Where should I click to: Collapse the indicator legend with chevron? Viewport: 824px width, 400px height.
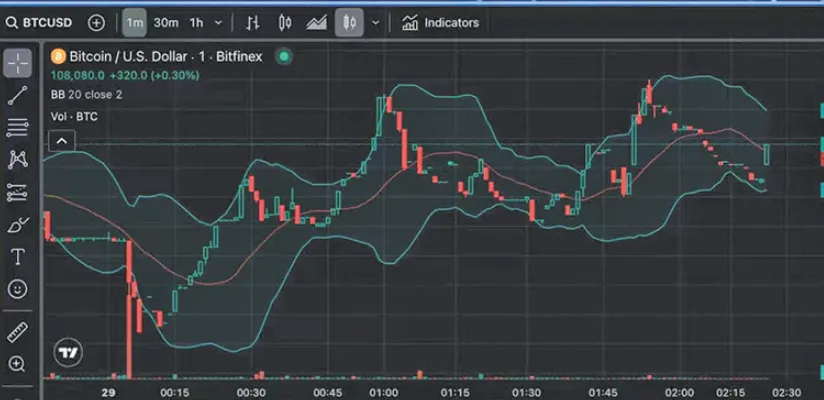[x=62, y=141]
